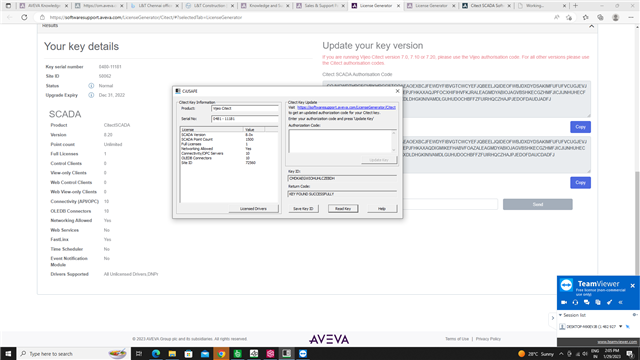Image resolution: width=640 pixels, height=360 pixels.
Task: Open the Terms of Use link
Action: point(457,339)
